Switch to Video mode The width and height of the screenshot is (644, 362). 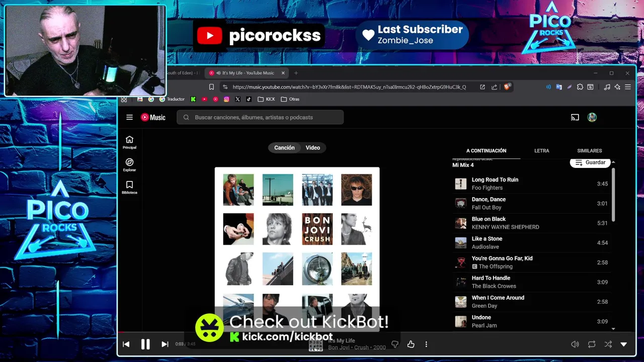[313, 148]
